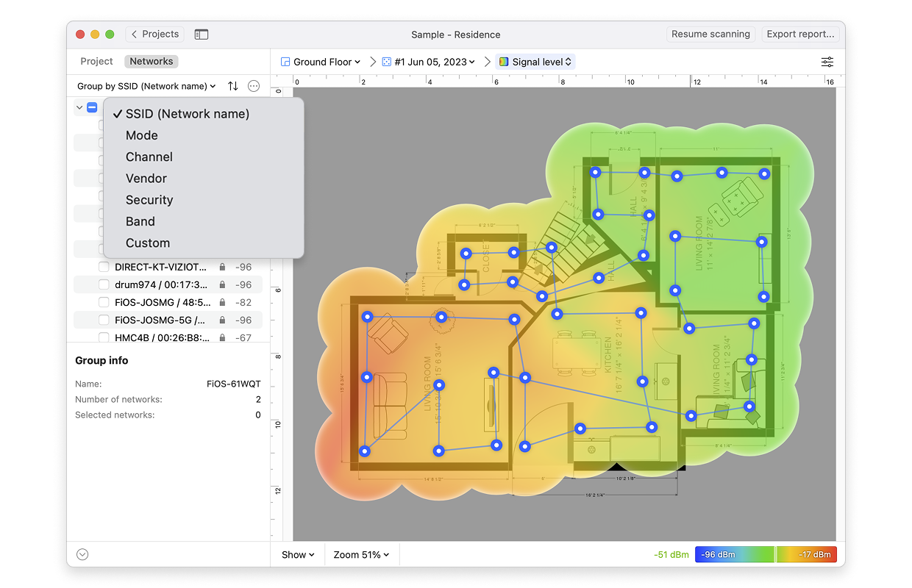
Task: Open the #1 Jun 05, 2023 snapshot dropdown
Action: (x=429, y=62)
